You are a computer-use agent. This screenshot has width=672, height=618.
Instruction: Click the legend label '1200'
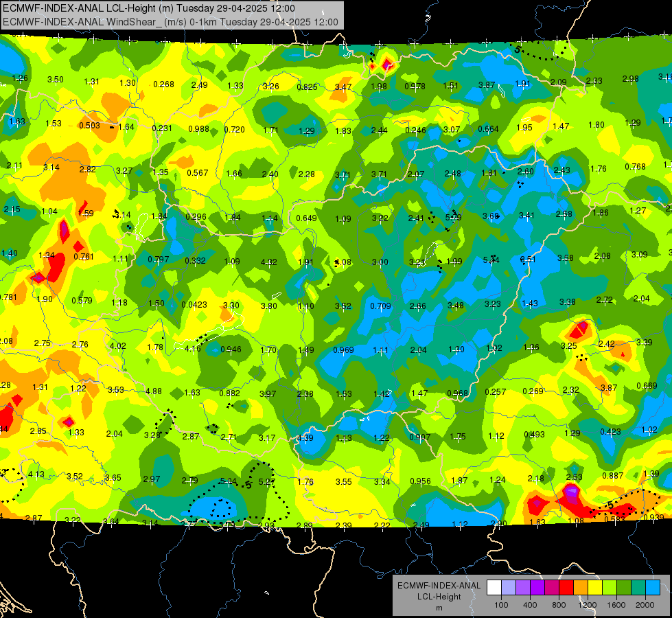(x=588, y=605)
